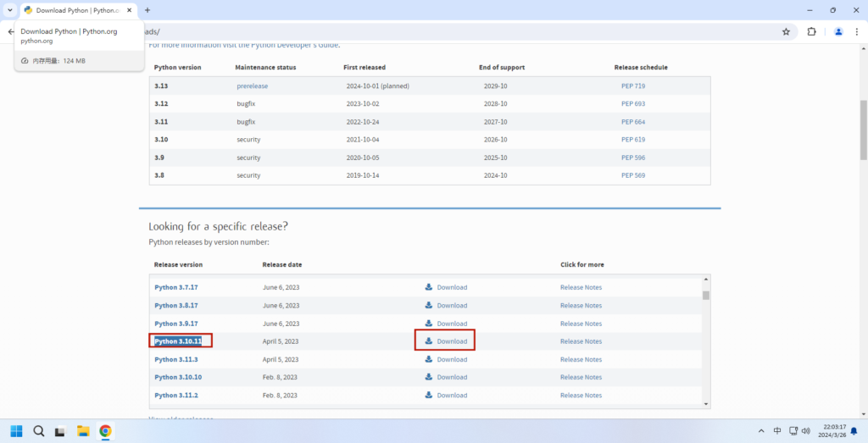Open the volume tray icon
The height and width of the screenshot is (443, 868).
coord(806,431)
